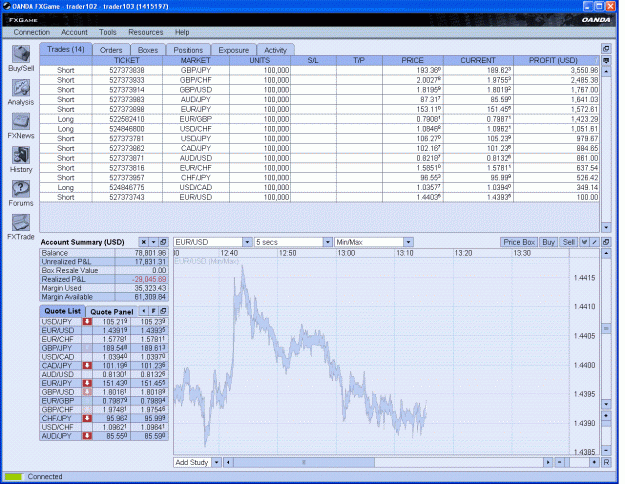Viewport: 625px width, 484px height.
Task: Switch to the Orders tab
Action: (111, 50)
